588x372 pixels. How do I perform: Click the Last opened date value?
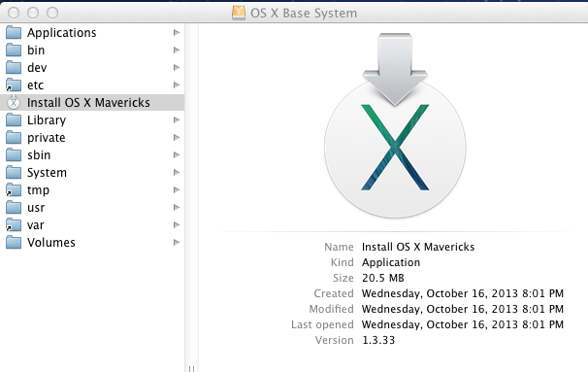[463, 324]
